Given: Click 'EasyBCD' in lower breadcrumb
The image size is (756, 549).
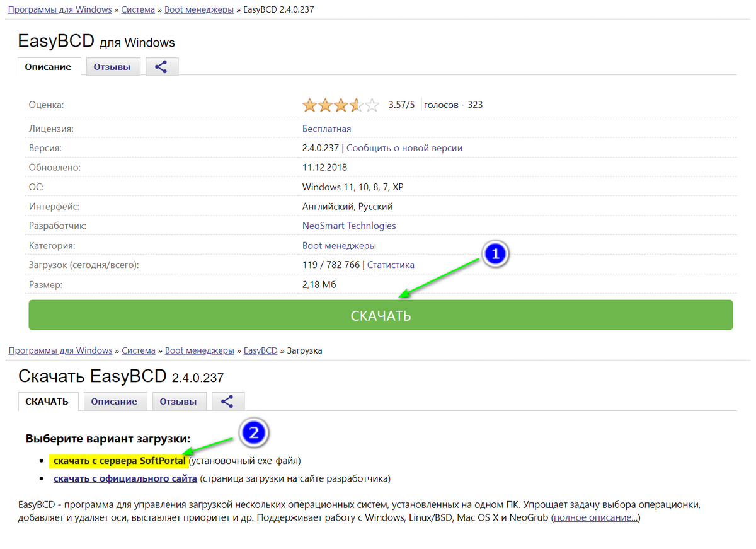Looking at the screenshot, I should pyautogui.click(x=261, y=350).
